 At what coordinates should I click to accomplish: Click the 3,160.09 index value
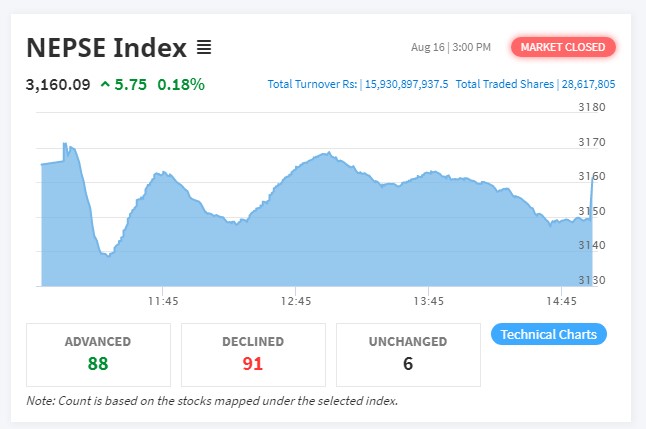(58, 85)
